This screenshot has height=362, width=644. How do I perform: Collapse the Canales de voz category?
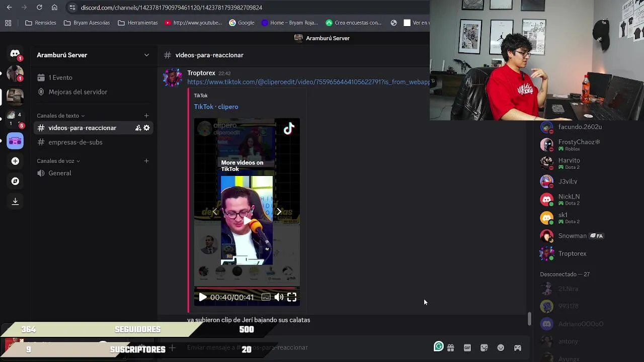(x=58, y=161)
